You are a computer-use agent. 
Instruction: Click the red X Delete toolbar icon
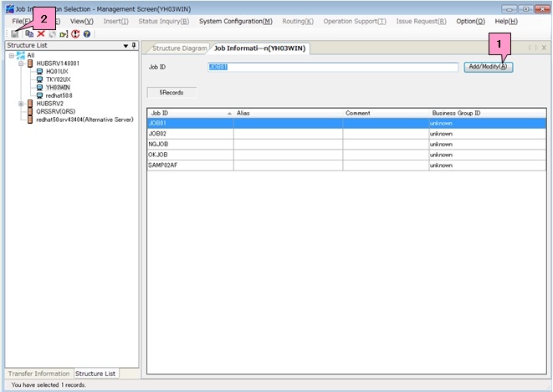(x=40, y=33)
